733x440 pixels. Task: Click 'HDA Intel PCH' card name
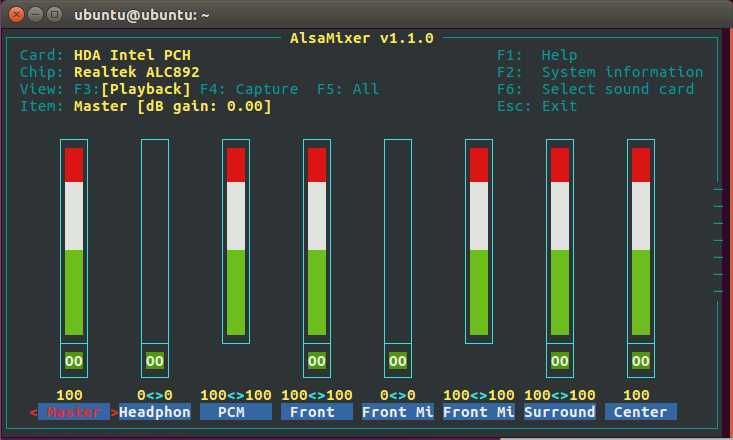(x=132, y=55)
